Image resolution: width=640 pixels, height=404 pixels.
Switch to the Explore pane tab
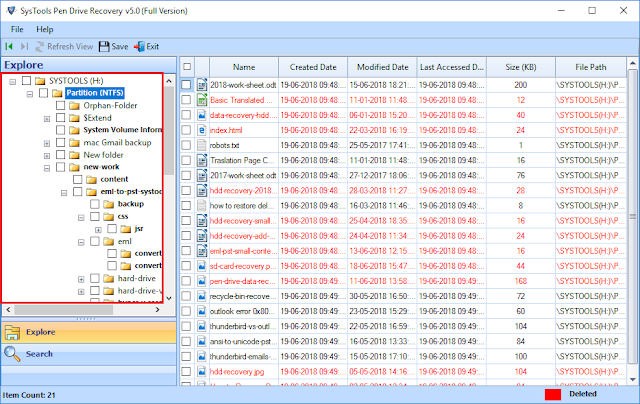click(89, 332)
